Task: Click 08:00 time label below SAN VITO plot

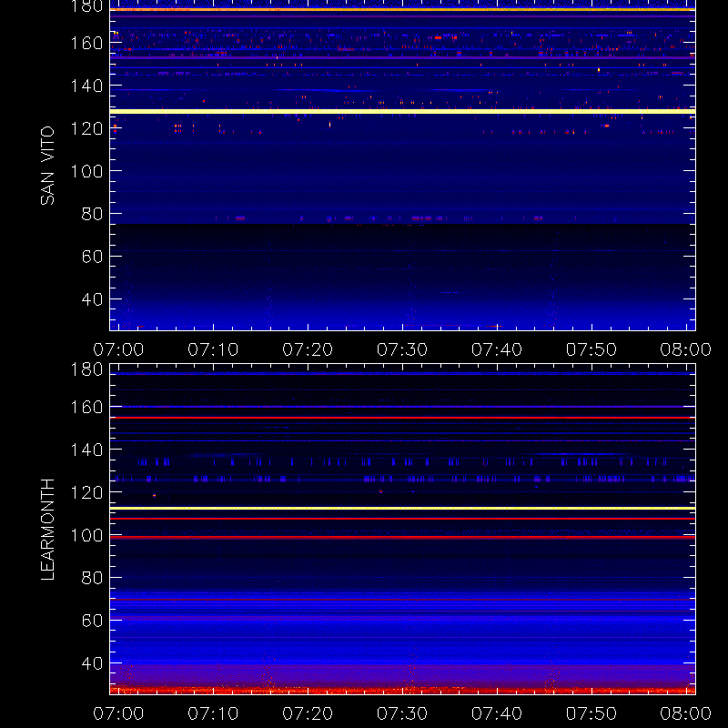Action: 686,349
